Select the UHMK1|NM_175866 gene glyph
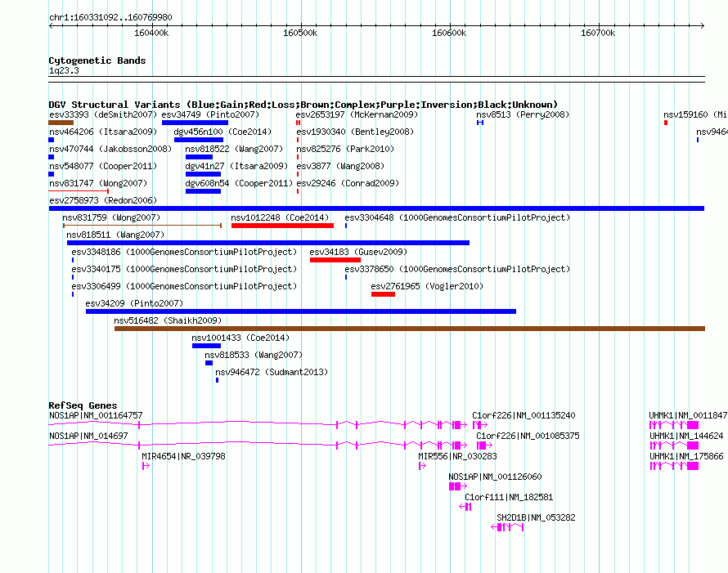 [x=674, y=466]
